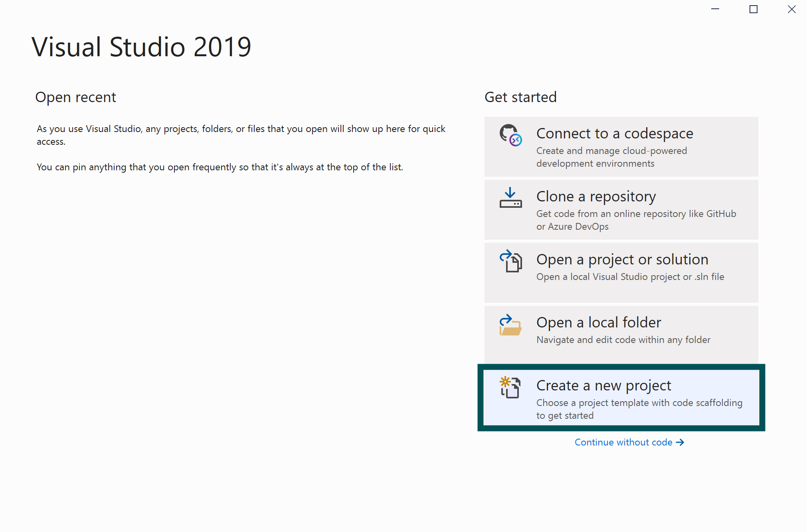Click 'As you use Visual Studio' paragraph

click(241, 135)
